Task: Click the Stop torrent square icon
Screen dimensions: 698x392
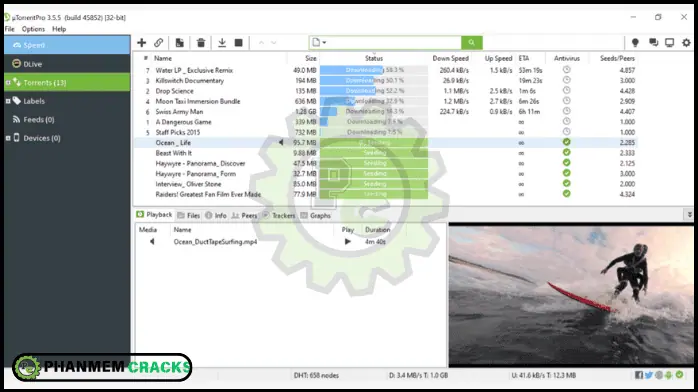Action: pyautogui.click(x=239, y=43)
